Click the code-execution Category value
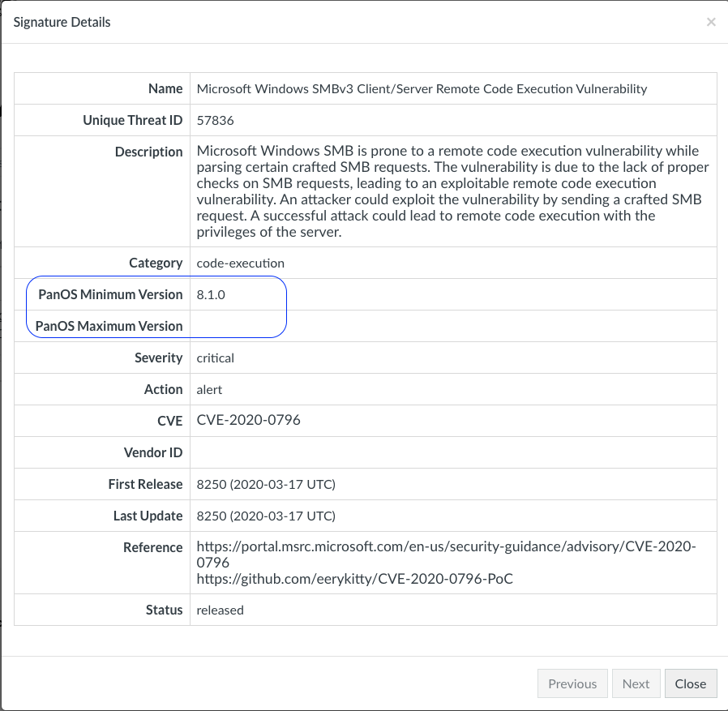Screen dimensions: 728x711 click(x=240, y=263)
